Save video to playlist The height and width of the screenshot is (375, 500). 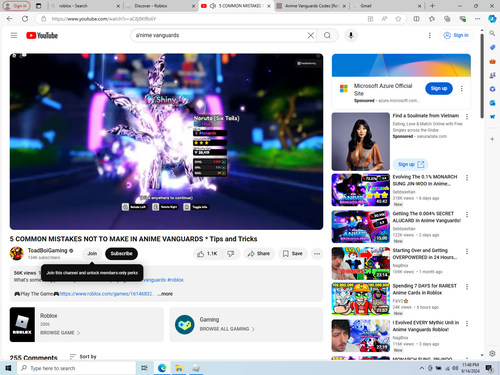tap(293, 254)
